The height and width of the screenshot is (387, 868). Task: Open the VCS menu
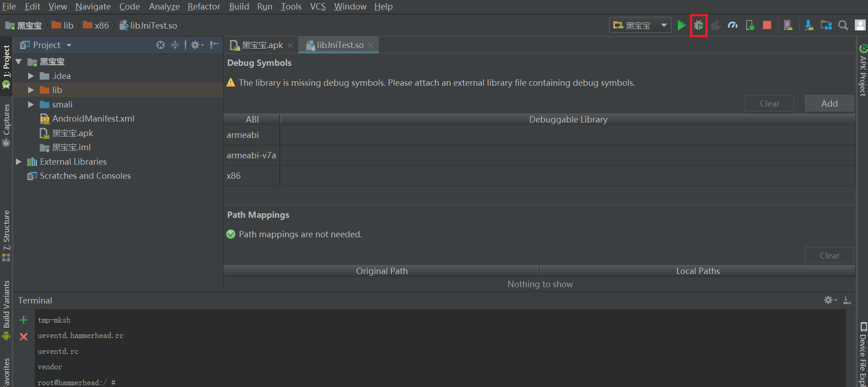pos(318,6)
